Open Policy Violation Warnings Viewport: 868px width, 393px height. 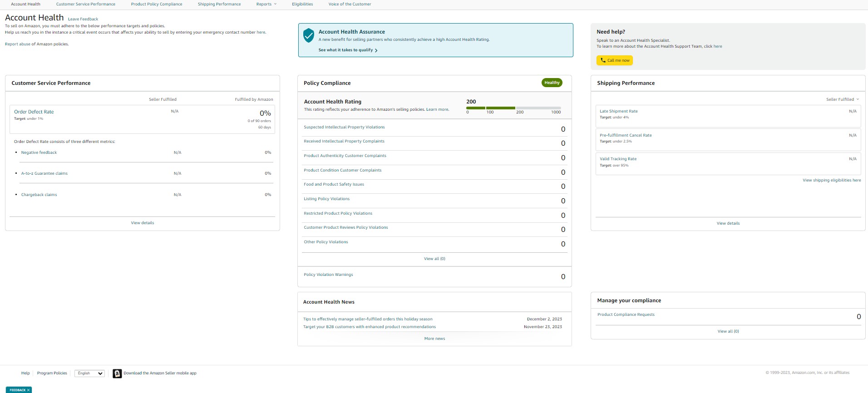pyautogui.click(x=328, y=275)
